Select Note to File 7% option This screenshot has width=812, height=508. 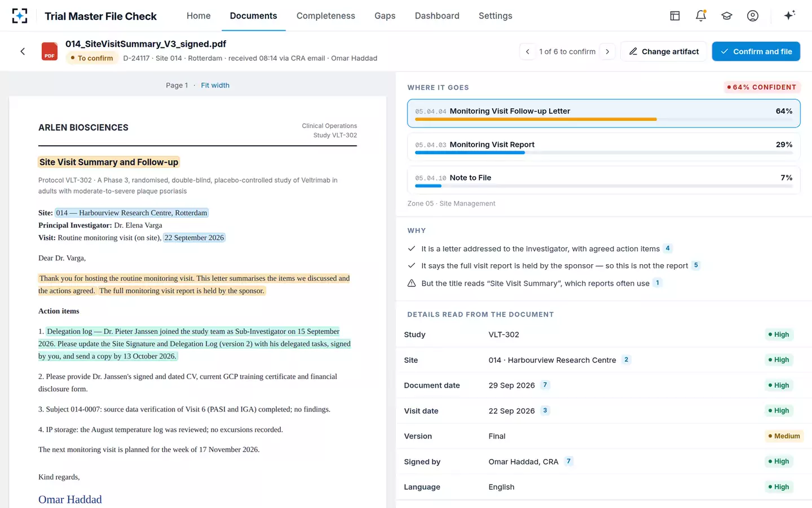(603, 180)
